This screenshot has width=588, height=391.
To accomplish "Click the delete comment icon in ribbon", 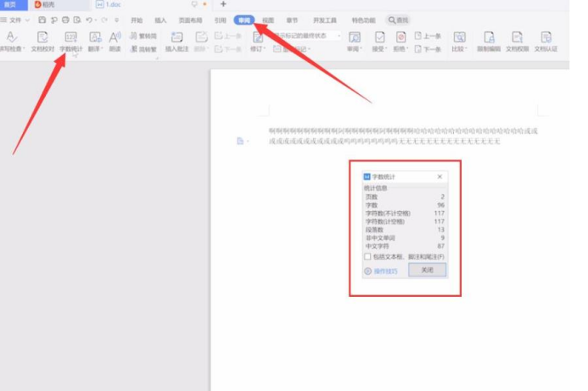I will 201,37.
